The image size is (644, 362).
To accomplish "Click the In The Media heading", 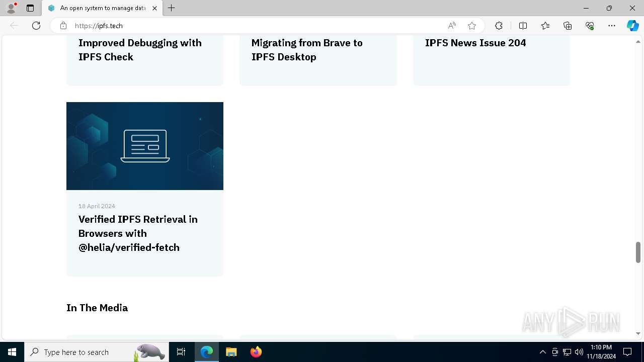I will click(97, 308).
